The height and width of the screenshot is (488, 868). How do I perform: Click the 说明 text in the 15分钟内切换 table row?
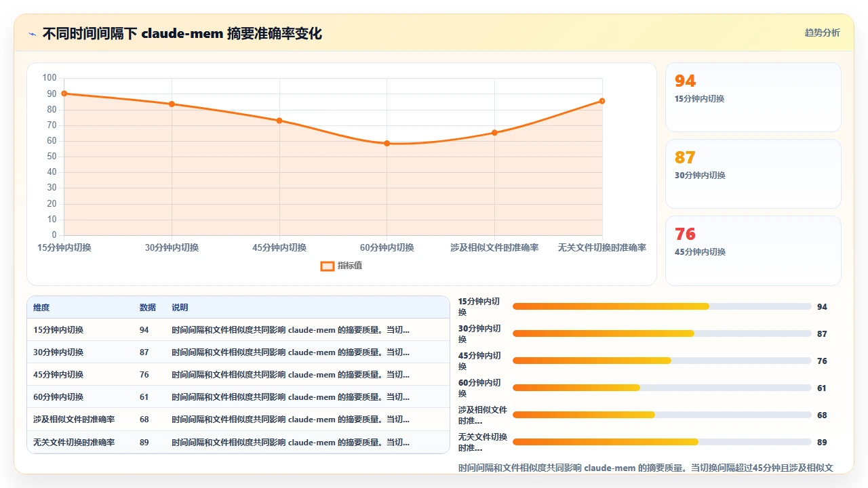pos(290,330)
